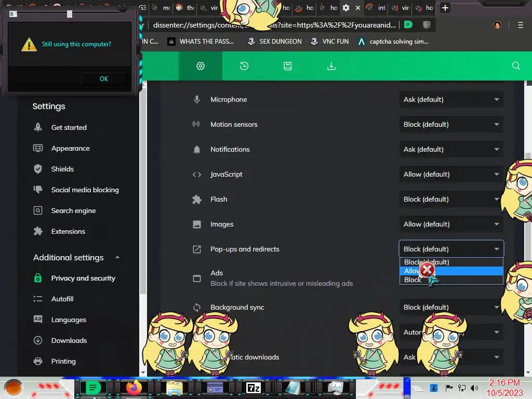Click the Get started rocket icon
The height and width of the screenshot is (399, 532).
[x=38, y=127]
